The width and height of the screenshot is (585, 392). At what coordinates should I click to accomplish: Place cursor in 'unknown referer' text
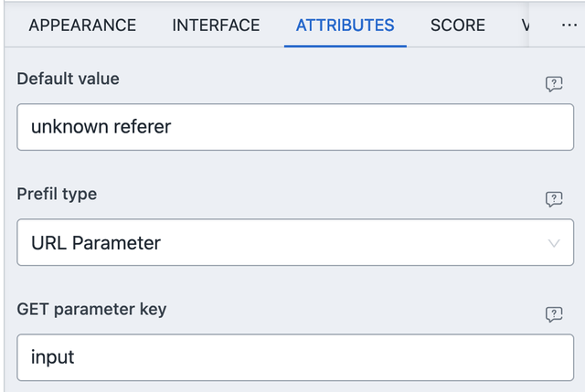click(101, 127)
